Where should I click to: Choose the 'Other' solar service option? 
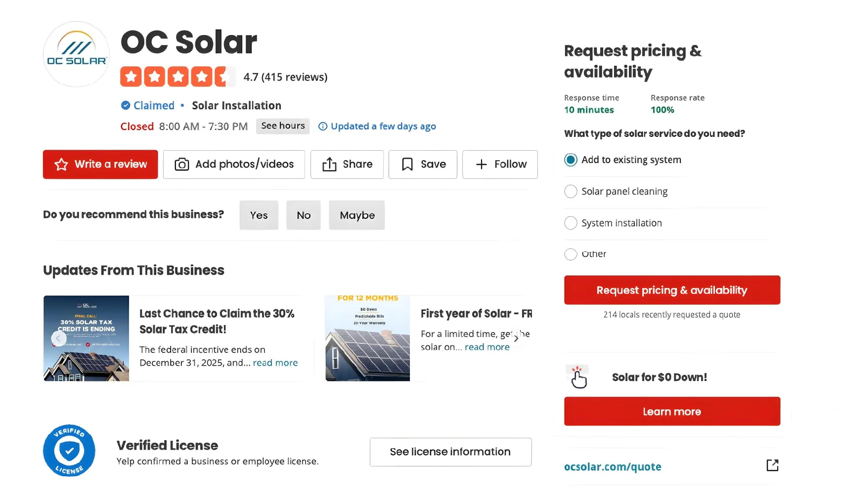point(571,254)
